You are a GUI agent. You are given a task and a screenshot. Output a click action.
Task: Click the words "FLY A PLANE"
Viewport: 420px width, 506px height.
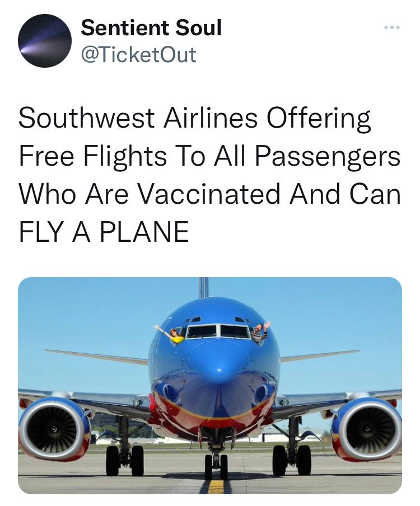(x=104, y=232)
